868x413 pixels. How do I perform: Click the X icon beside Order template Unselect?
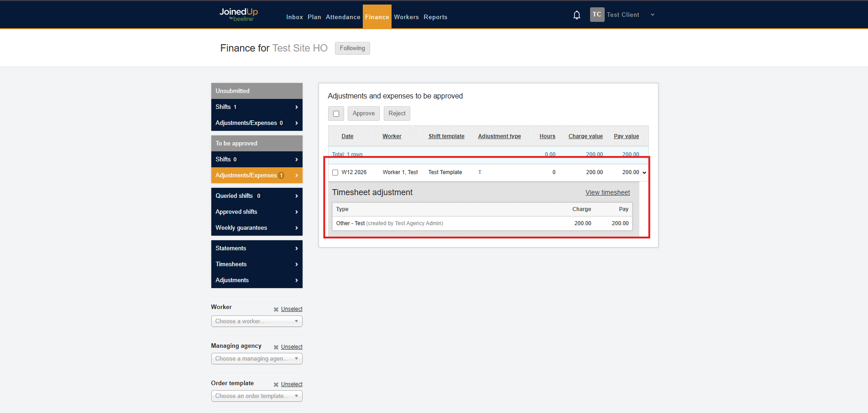pyautogui.click(x=276, y=385)
